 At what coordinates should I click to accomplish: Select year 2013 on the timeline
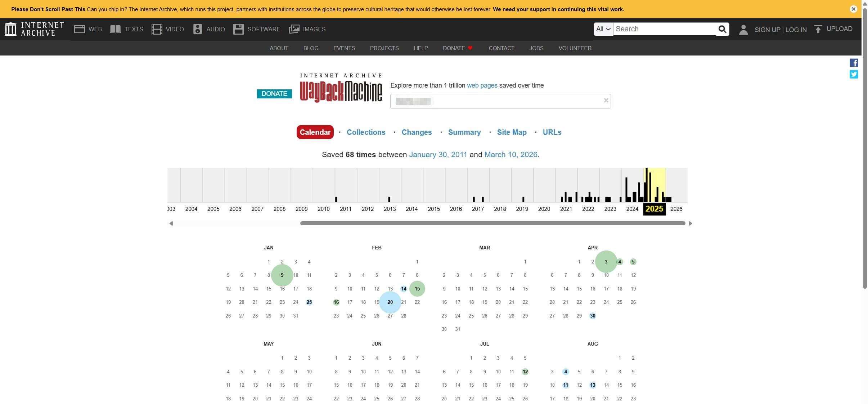(x=390, y=209)
